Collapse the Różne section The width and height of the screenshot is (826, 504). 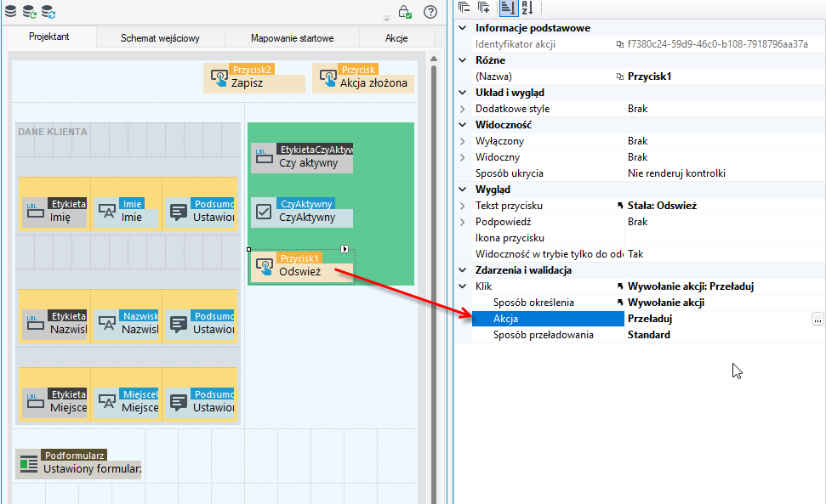point(463,60)
